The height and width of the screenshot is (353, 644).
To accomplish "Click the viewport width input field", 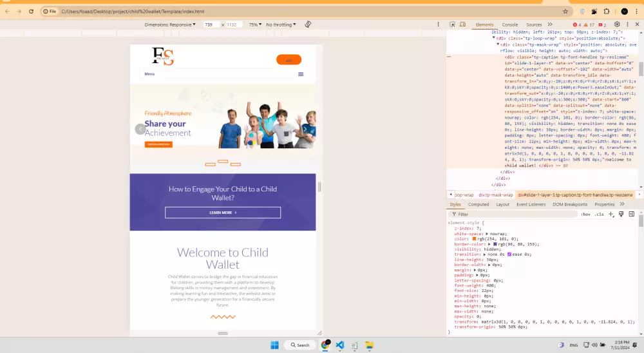I will [x=211, y=24].
